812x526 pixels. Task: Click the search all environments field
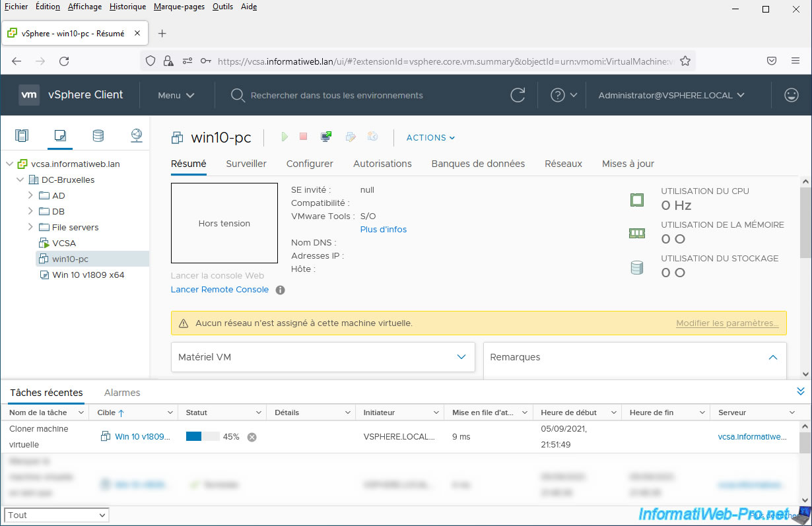[x=337, y=95]
